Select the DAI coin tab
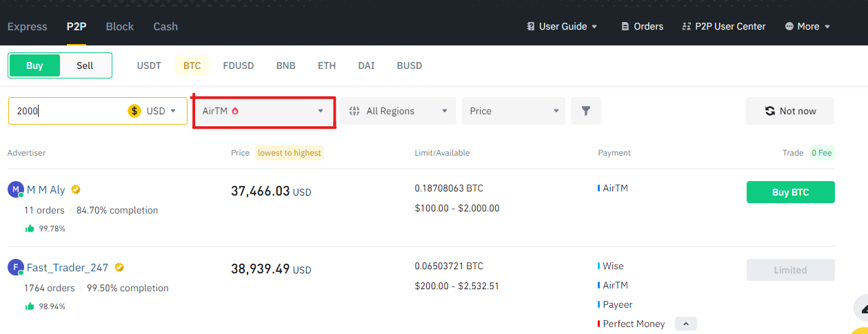The width and height of the screenshot is (868, 334). [366, 65]
